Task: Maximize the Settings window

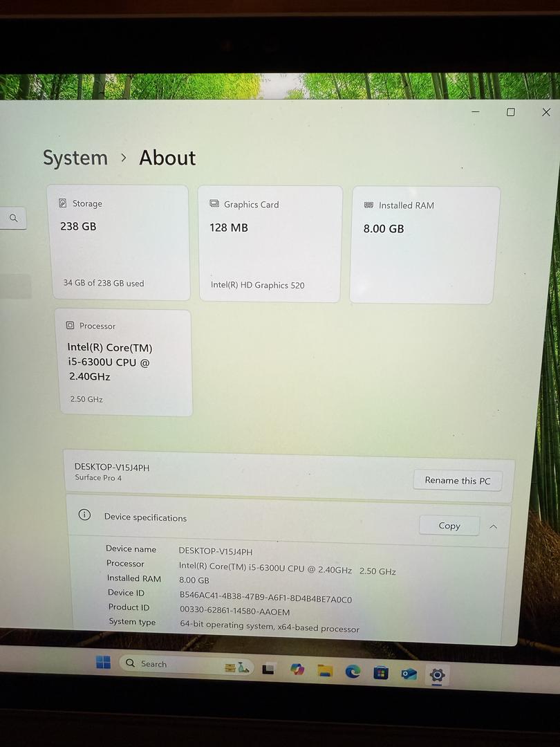Action: [510, 112]
